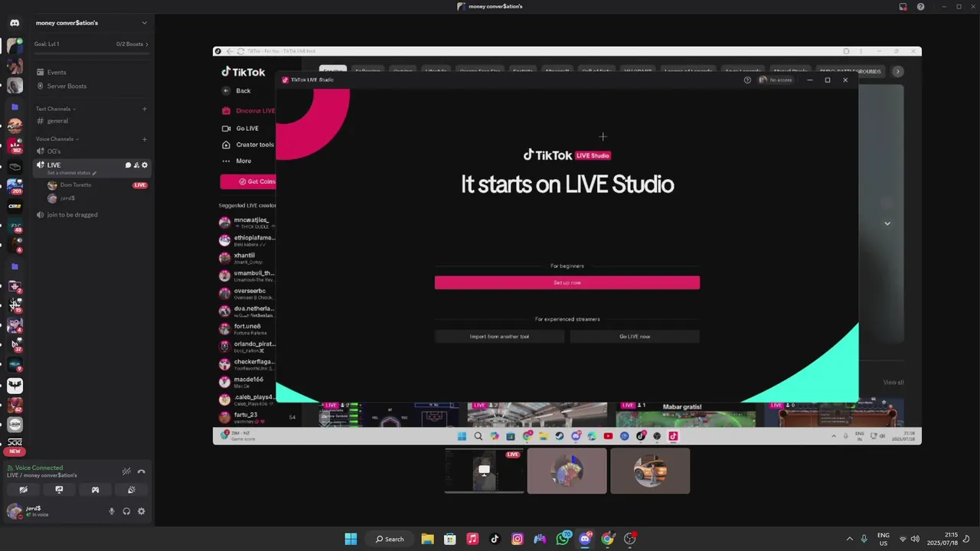Toggle microphone mute in user panel
Screen dimensions: 980x551
[x=112, y=511]
